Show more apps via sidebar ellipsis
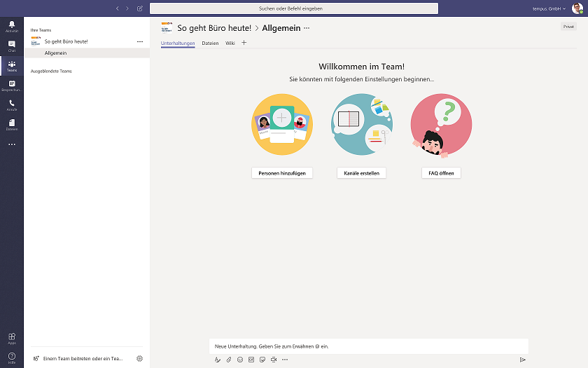The image size is (588, 368). click(x=12, y=144)
